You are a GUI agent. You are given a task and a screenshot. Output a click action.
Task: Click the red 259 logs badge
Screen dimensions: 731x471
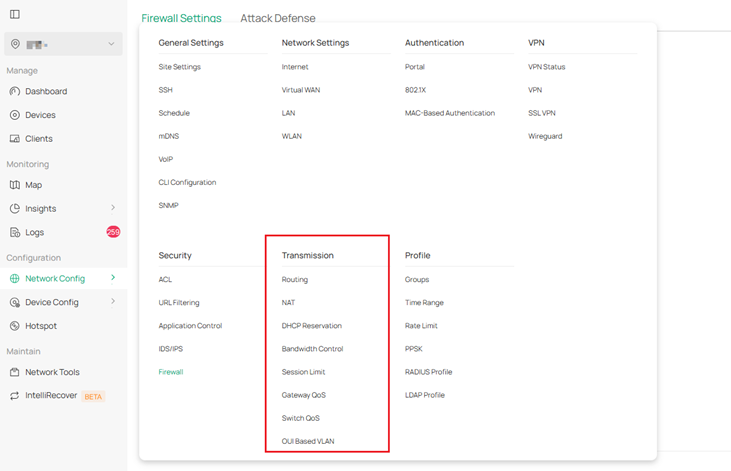click(x=113, y=232)
